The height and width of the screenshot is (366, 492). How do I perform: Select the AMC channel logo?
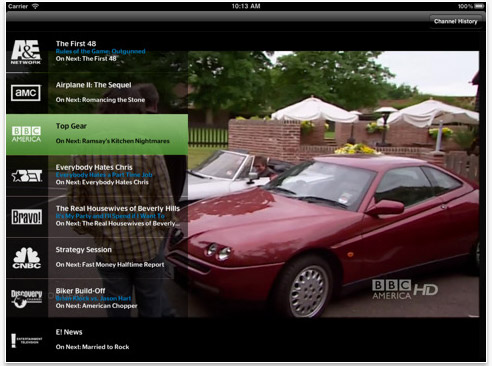26,93
